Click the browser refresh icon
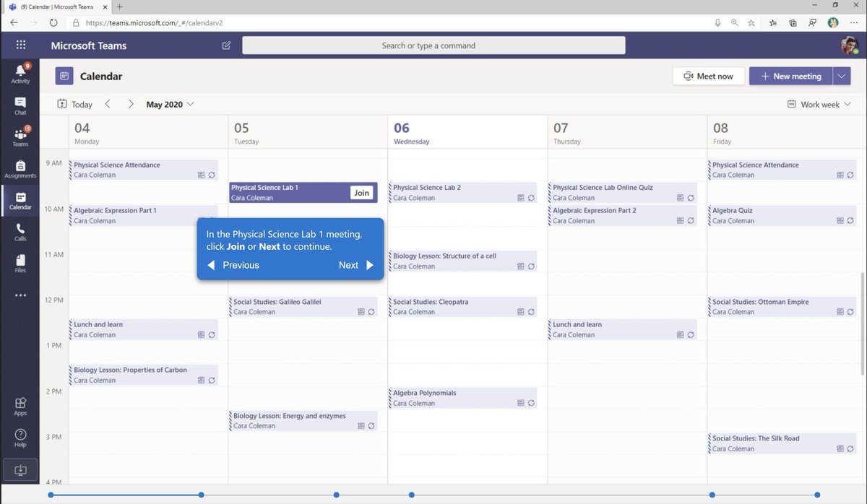 pyautogui.click(x=53, y=22)
